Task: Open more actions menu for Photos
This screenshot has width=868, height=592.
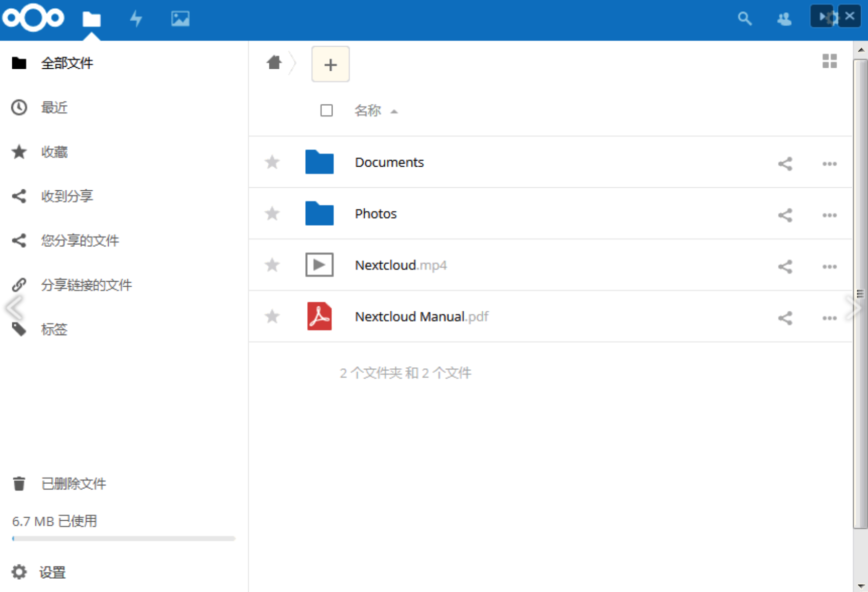Action: point(830,215)
